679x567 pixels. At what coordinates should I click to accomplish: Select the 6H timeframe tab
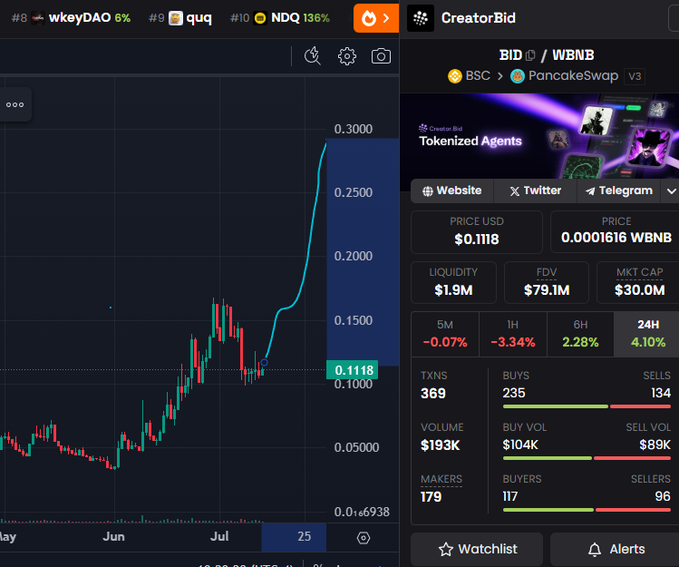coord(581,334)
